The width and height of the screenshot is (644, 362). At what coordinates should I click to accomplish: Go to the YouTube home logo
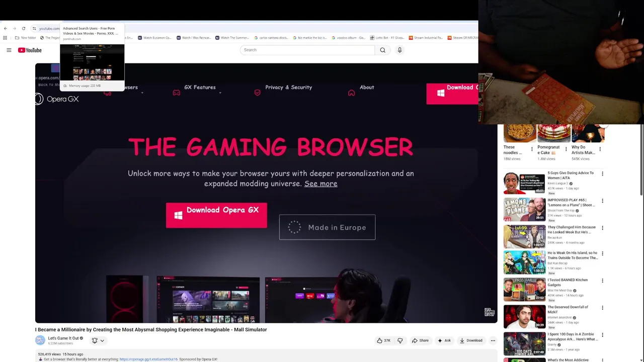[x=30, y=50]
